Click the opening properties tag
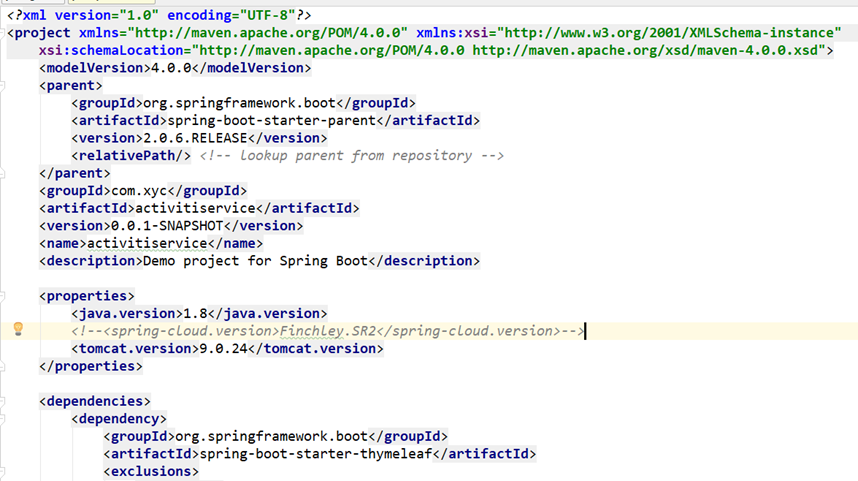The width and height of the screenshot is (858, 481). [86, 296]
